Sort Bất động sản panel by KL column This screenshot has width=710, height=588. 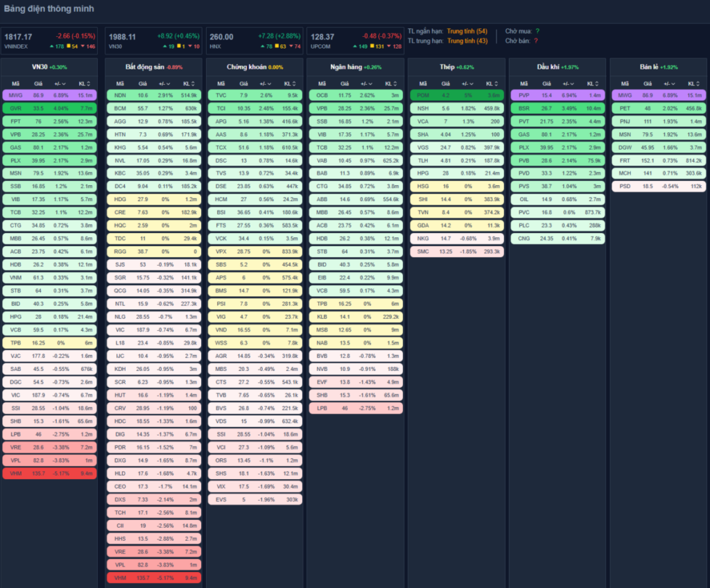[x=187, y=83]
